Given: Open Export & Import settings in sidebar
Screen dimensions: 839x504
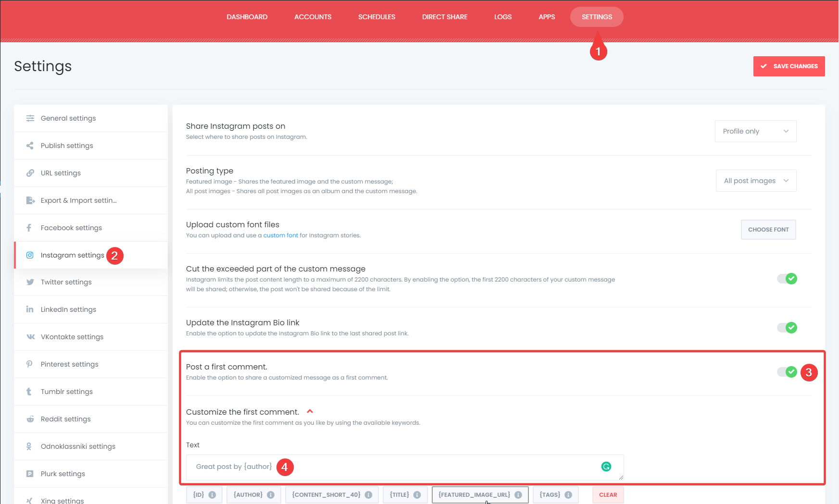Looking at the screenshot, I should click(x=91, y=200).
